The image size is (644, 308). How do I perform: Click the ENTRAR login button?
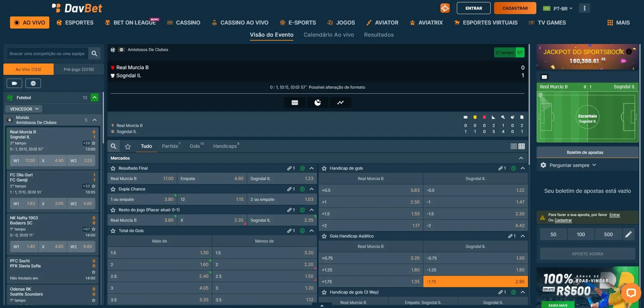(x=474, y=8)
